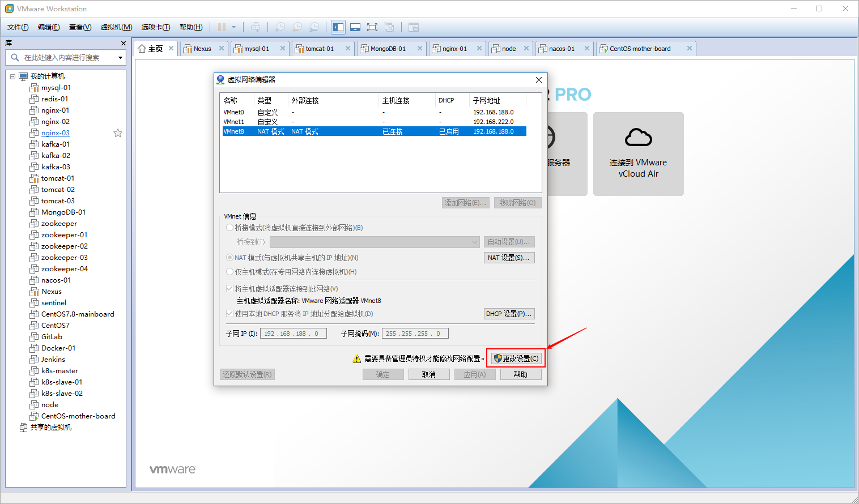The image size is (859, 504).
Task: Toggle 将主机虚拟适配器连接到此网络 checkbox
Action: 229,289
